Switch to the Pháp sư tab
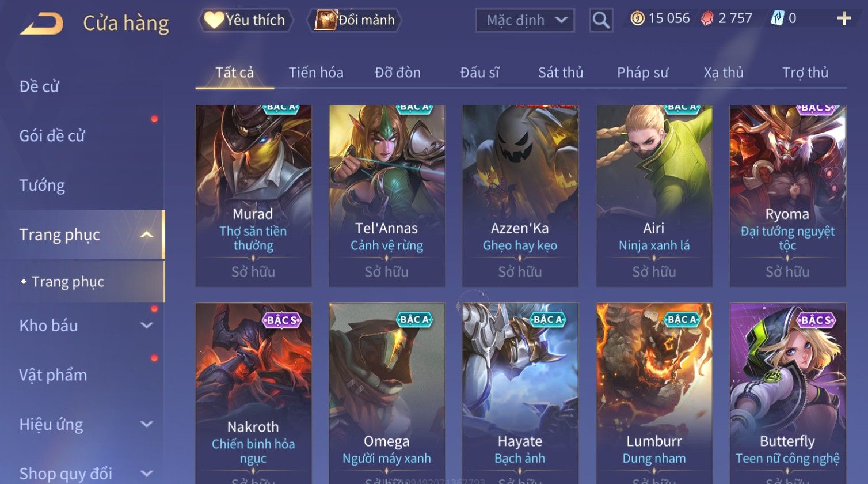Viewport: 868px width, 484px height. tap(642, 73)
